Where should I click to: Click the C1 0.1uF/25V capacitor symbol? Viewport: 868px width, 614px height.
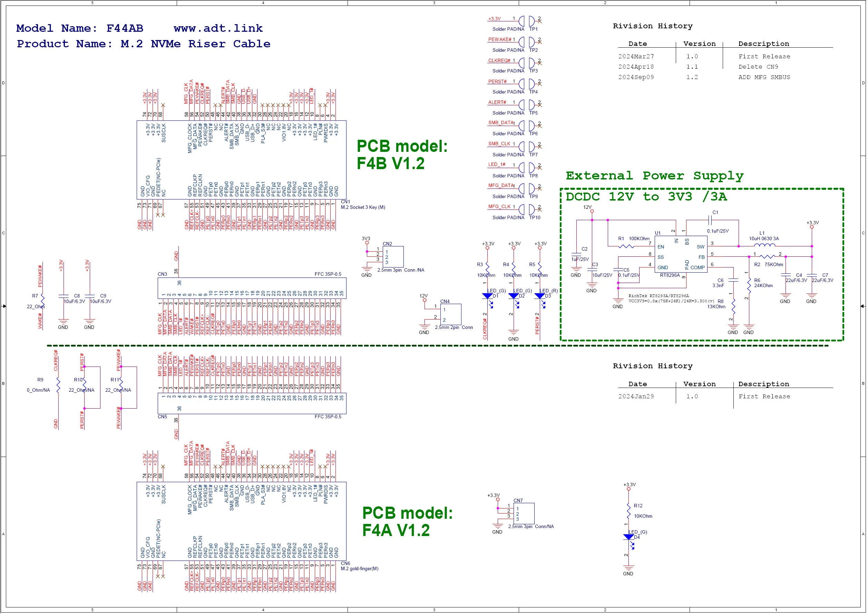[711, 221]
